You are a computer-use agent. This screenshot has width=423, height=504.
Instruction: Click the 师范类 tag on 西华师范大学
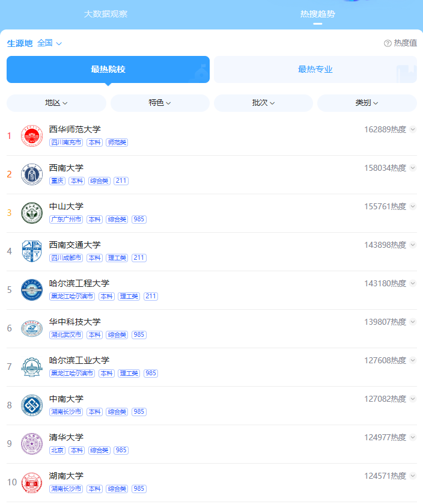pos(117,143)
